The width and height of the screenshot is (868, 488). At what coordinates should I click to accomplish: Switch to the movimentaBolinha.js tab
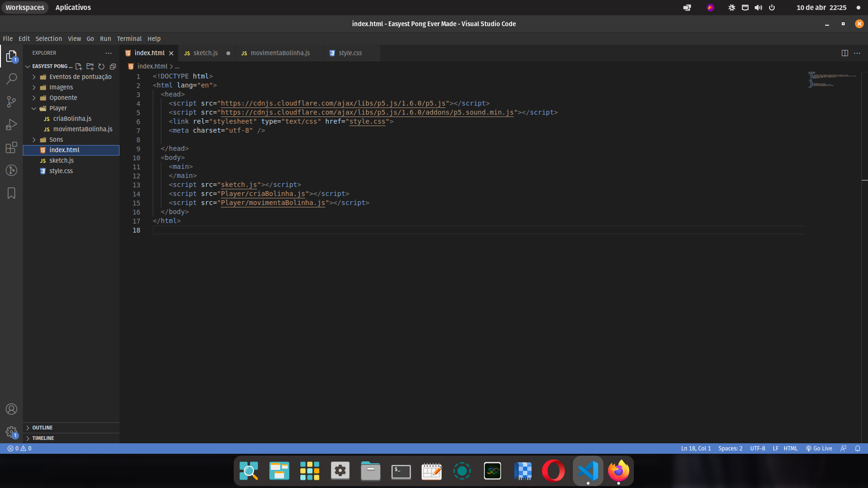pos(280,53)
